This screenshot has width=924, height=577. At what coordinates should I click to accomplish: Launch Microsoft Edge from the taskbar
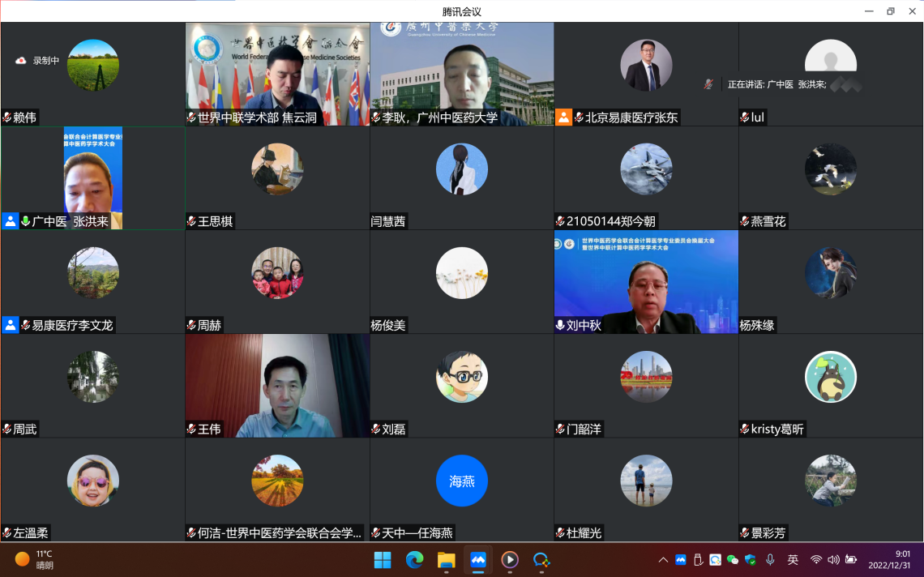414,560
